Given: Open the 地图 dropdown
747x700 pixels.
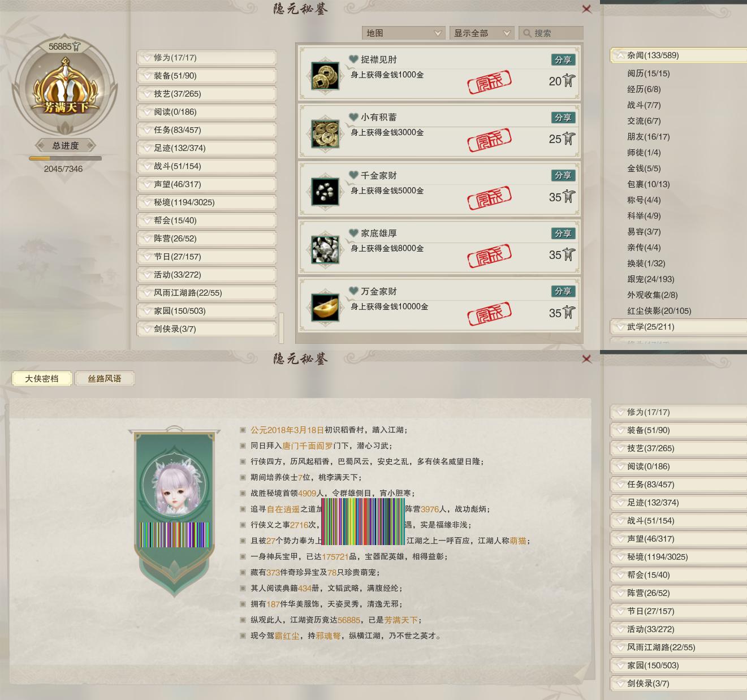Looking at the screenshot, I should tap(403, 33).
